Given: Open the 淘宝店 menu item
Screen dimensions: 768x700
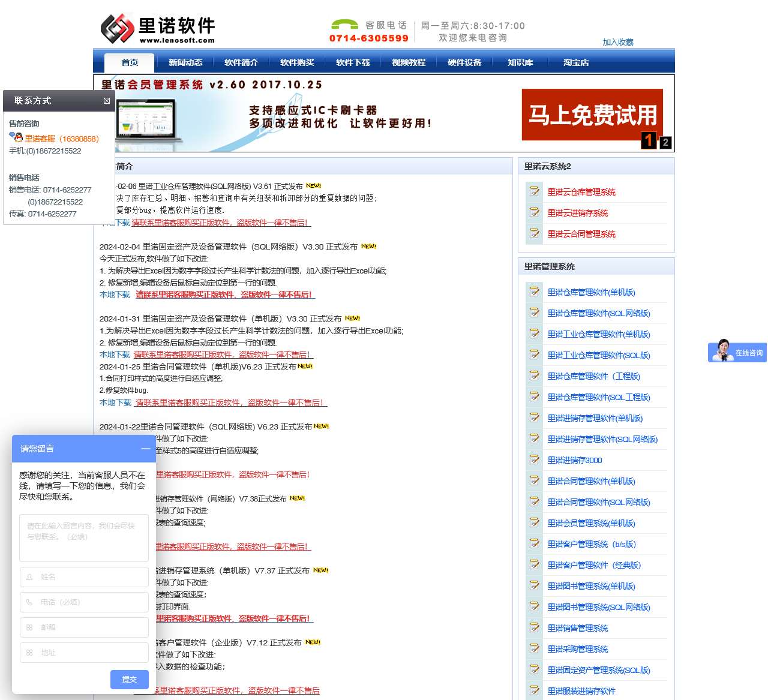Looking at the screenshot, I should pos(575,62).
